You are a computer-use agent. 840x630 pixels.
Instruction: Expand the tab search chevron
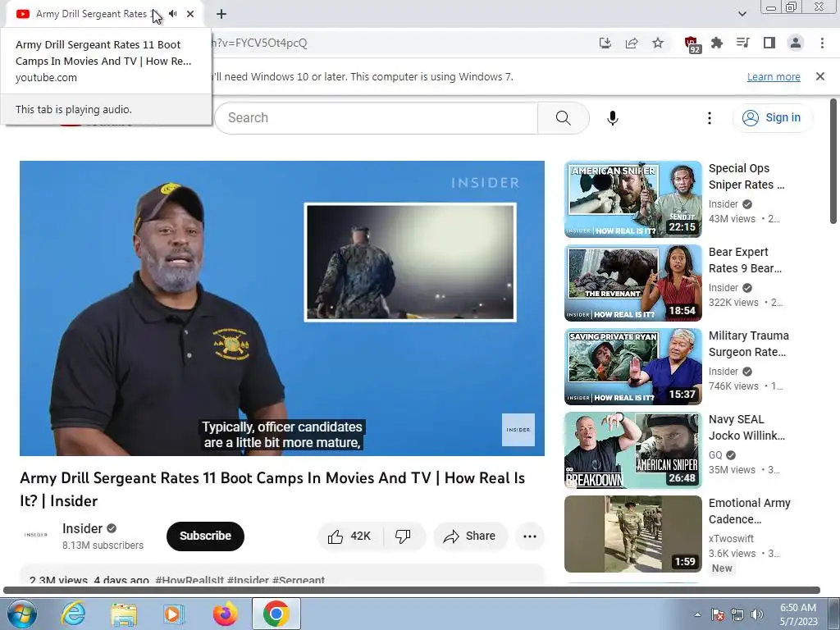tap(742, 14)
